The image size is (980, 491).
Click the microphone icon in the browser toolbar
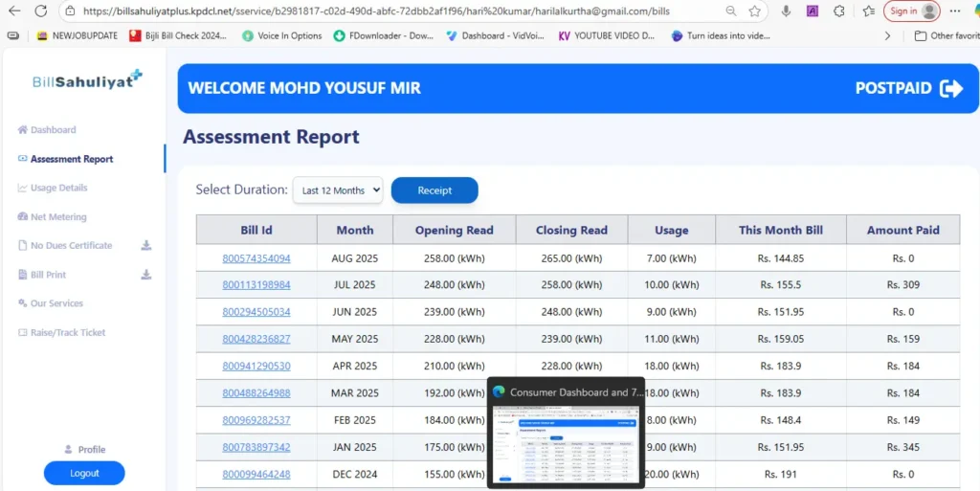[786, 11]
